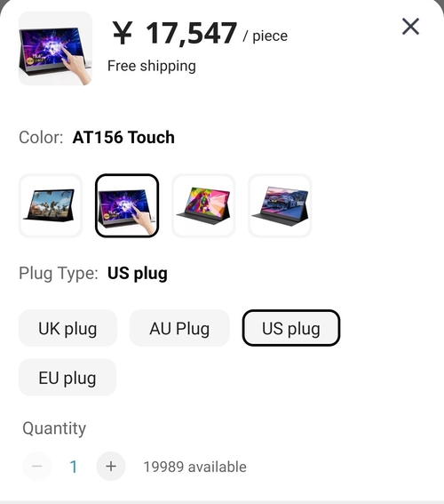This screenshot has height=504, width=444.
Task: Select EU plug option
Action: point(67,378)
